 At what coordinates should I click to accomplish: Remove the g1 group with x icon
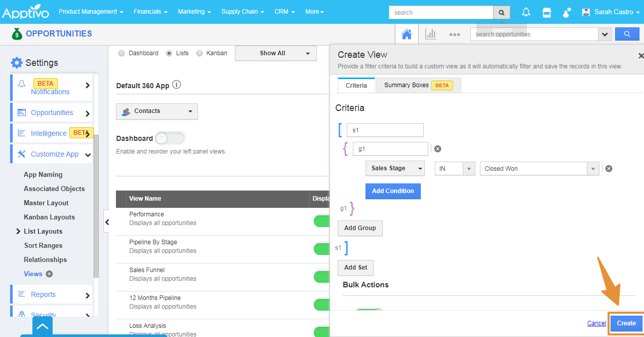point(438,149)
